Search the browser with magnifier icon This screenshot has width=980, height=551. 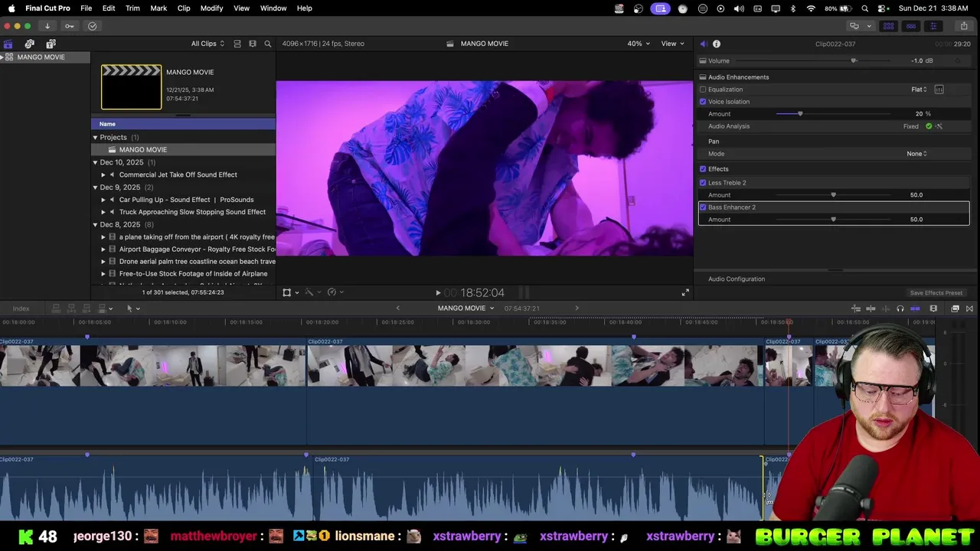coord(268,44)
